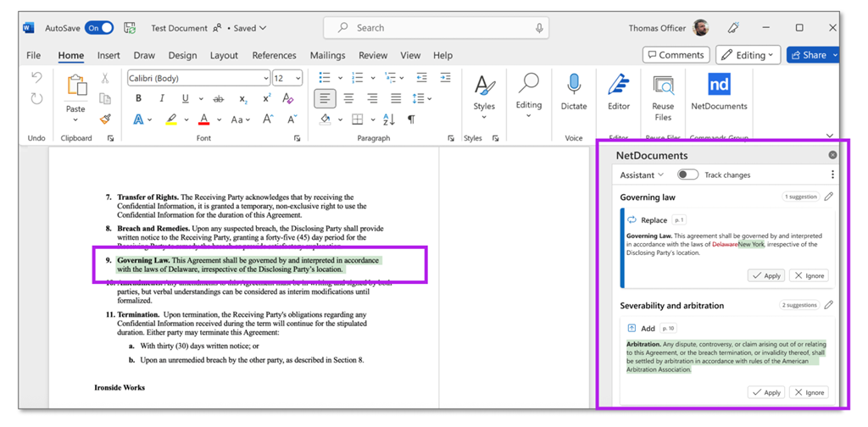
Task: Select the Format Painter brush
Action: (105, 119)
